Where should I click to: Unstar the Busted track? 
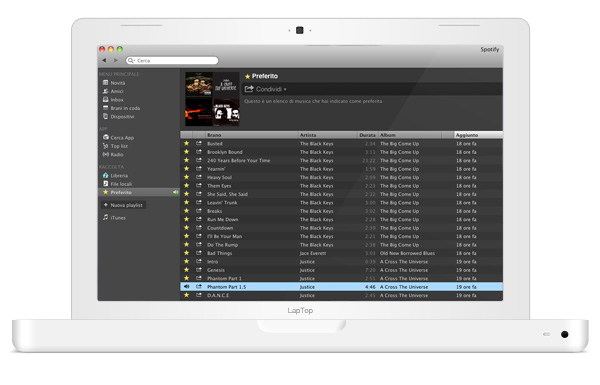pos(186,144)
